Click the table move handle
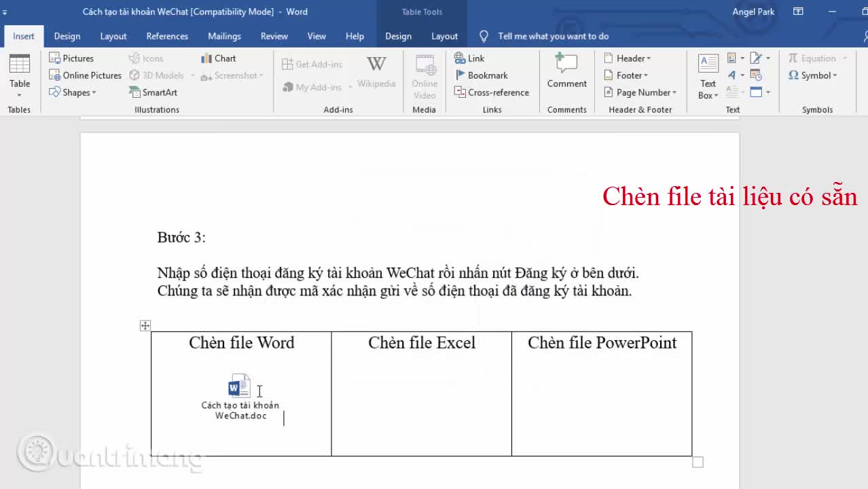Screen dimensions: 868x489 tap(145, 326)
